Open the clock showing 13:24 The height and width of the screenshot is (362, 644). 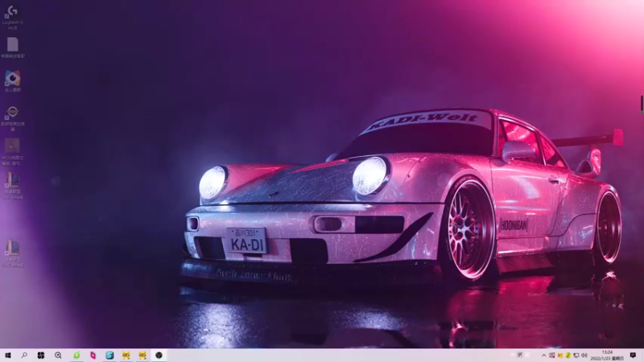[x=607, y=356]
